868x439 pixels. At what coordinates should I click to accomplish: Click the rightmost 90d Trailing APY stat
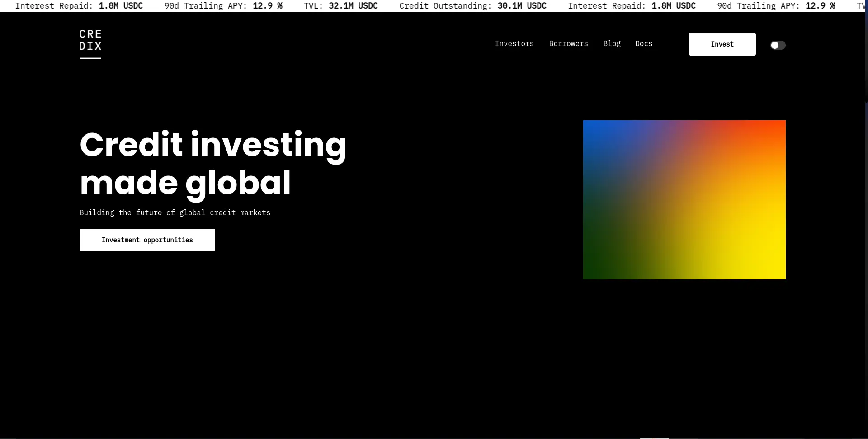click(x=776, y=6)
